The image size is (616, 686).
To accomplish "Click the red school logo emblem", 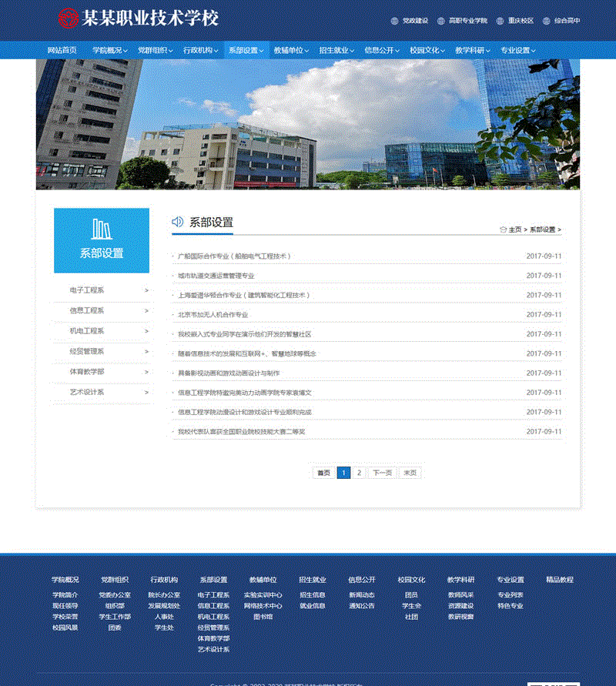I will point(69,18).
